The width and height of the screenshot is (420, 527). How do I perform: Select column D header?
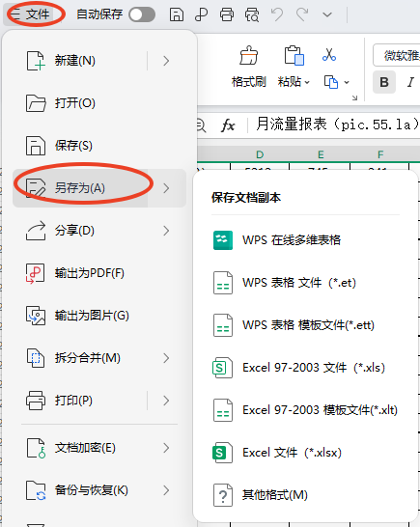(260, 154)
